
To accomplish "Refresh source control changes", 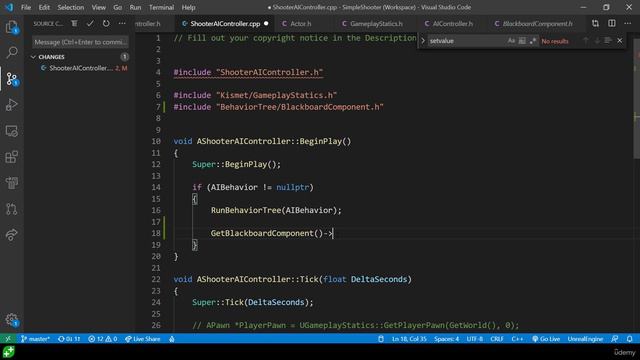I will point(106,24).
